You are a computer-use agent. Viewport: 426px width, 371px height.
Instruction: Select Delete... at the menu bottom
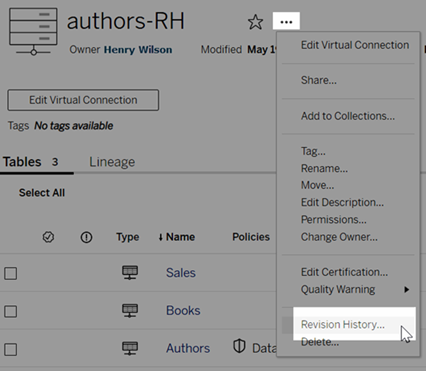[x=320, y=342]
